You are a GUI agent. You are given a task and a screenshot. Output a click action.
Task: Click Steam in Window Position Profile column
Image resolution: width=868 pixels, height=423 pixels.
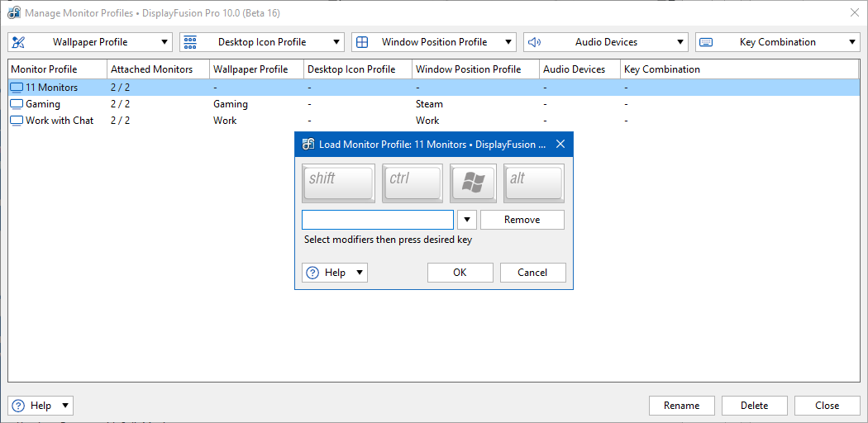point(429,104)
